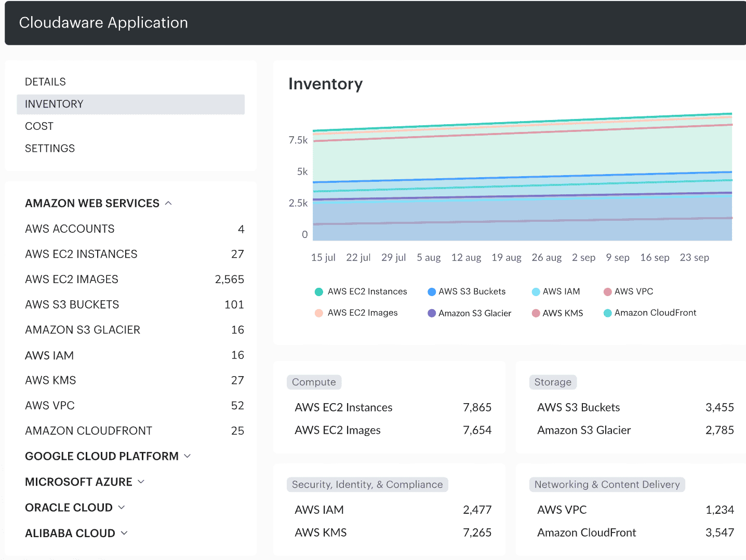The height and width of the screenshot is (560, 746).
Task: Open AWS VPC in Networking card
Action: pyautogui.click(x=562, y=510)
